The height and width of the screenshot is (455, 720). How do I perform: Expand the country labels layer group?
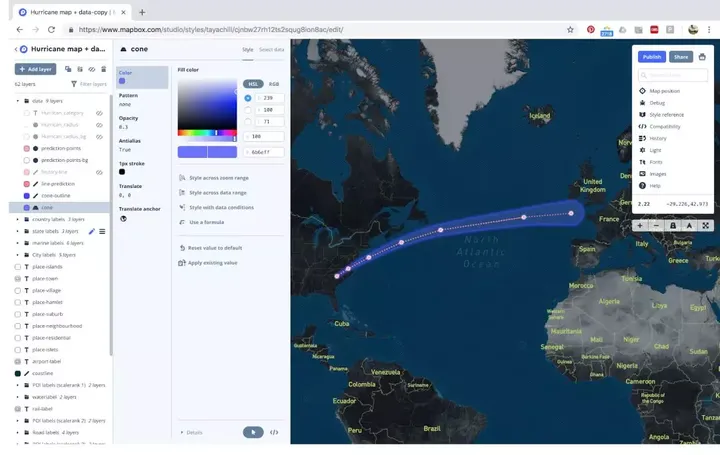point(18,219)
